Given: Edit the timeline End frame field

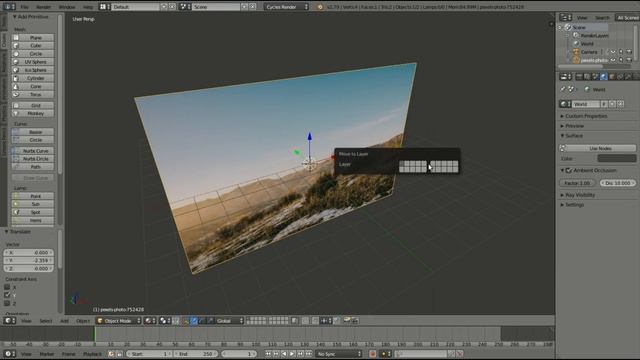Looking at the screenshot, I should (196, 354).
